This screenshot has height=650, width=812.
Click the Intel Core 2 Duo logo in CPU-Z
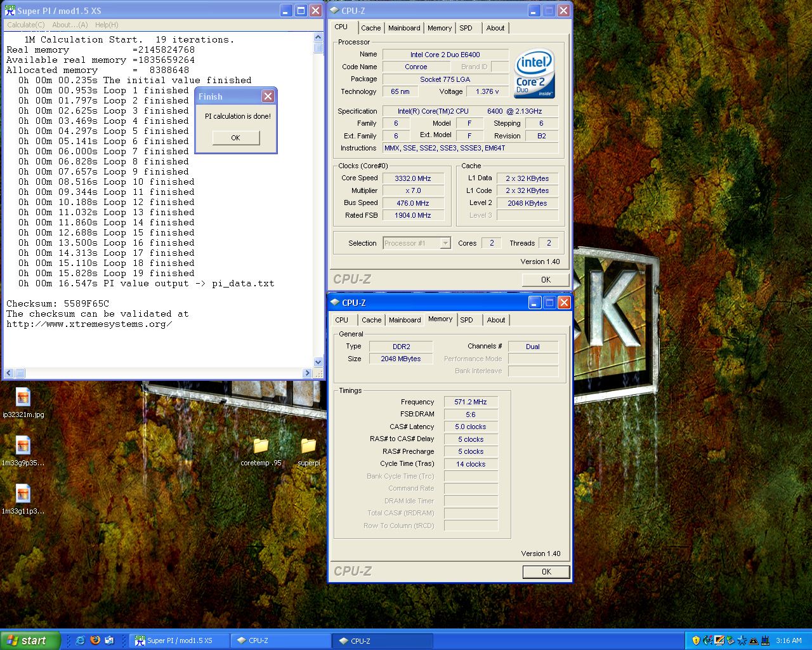pos(534,72)
